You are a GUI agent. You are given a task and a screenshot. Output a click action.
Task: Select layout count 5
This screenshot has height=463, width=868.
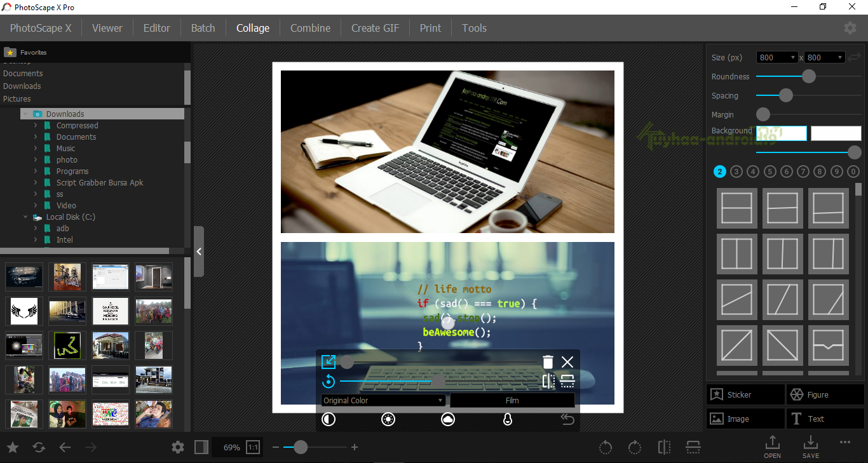point(770,171)
